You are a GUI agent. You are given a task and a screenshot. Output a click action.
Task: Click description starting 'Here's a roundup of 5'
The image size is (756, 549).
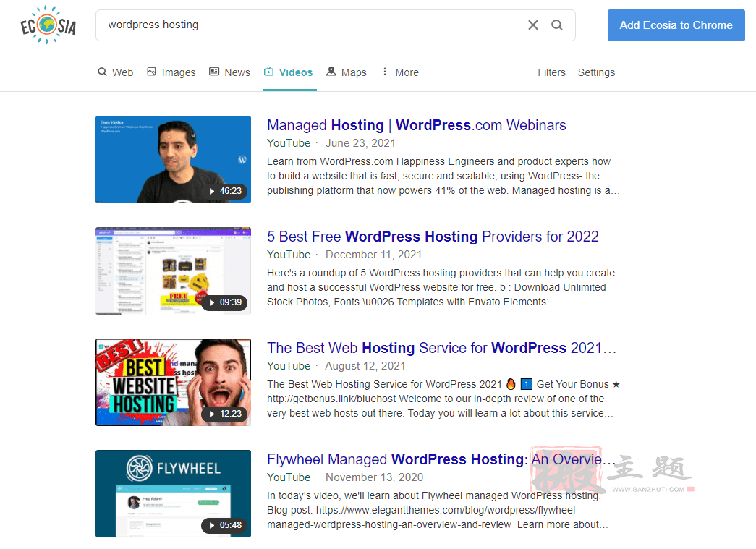pyautogui.click(x=441, y=287)
